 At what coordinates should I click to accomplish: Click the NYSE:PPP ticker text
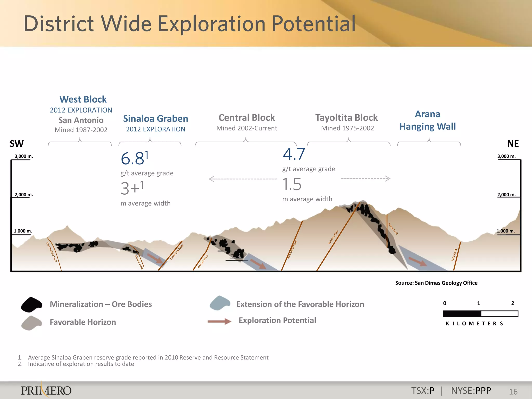point(471,391)
